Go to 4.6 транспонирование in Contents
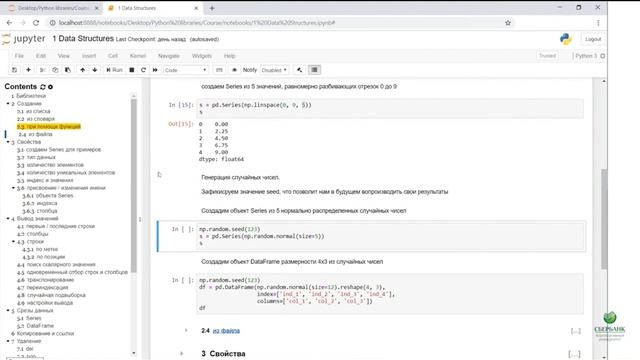 pyautogui.click(x=45, y=280)
